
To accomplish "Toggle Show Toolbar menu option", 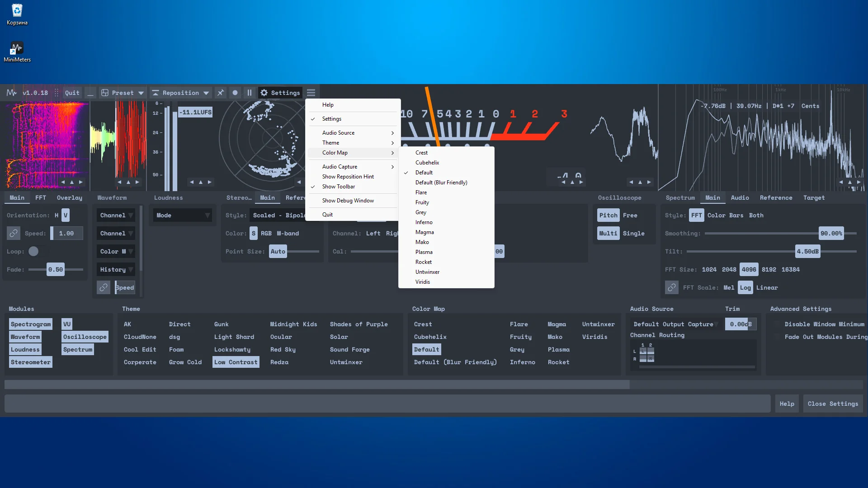I will (339, 187).
